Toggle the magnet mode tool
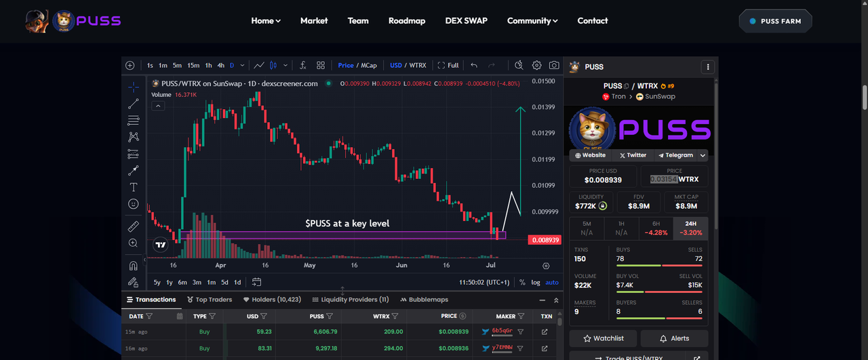The image size is (868, 360). tap(134, 266)
